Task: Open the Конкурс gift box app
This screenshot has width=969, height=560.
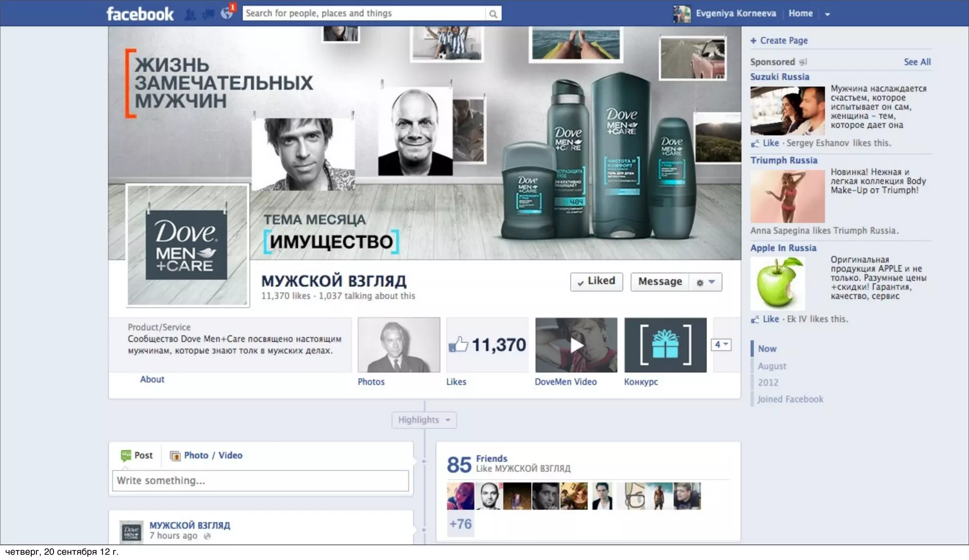Action: point(665,345)
